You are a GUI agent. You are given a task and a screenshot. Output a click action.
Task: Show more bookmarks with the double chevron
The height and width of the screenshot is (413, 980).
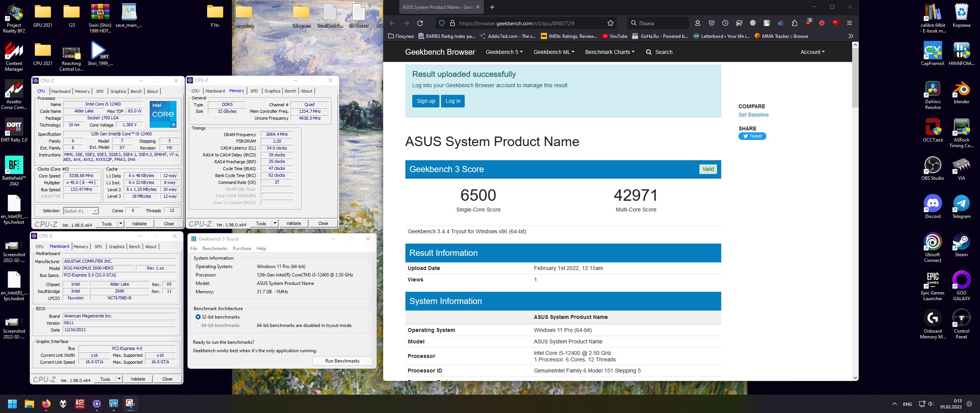click(851, 36)
